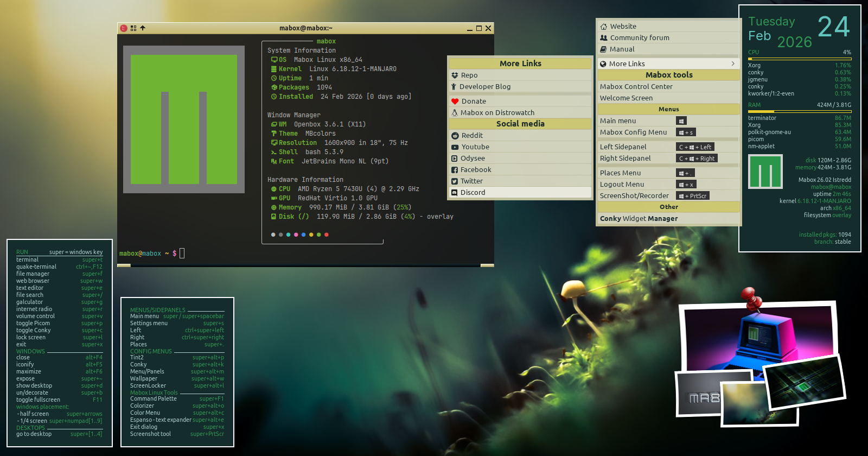Click the red heart Donate icon
Screen dimensions: 868x456
(x=455, y=102)
